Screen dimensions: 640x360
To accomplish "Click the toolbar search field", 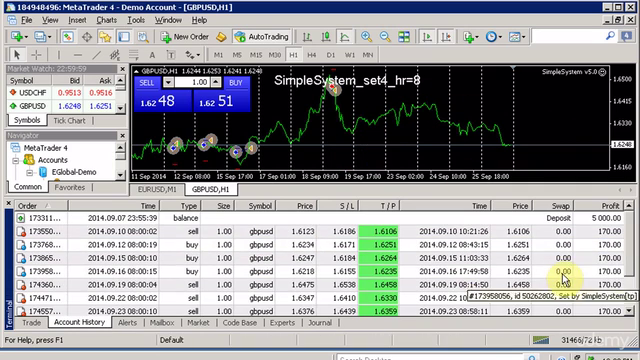I will (x=567, y=37).
